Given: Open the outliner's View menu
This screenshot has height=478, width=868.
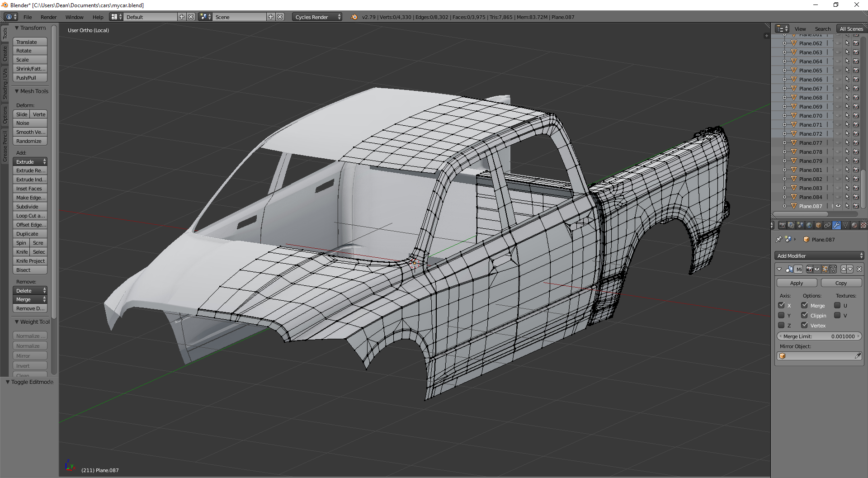Looking at the screenshot, I should [800, 29].
